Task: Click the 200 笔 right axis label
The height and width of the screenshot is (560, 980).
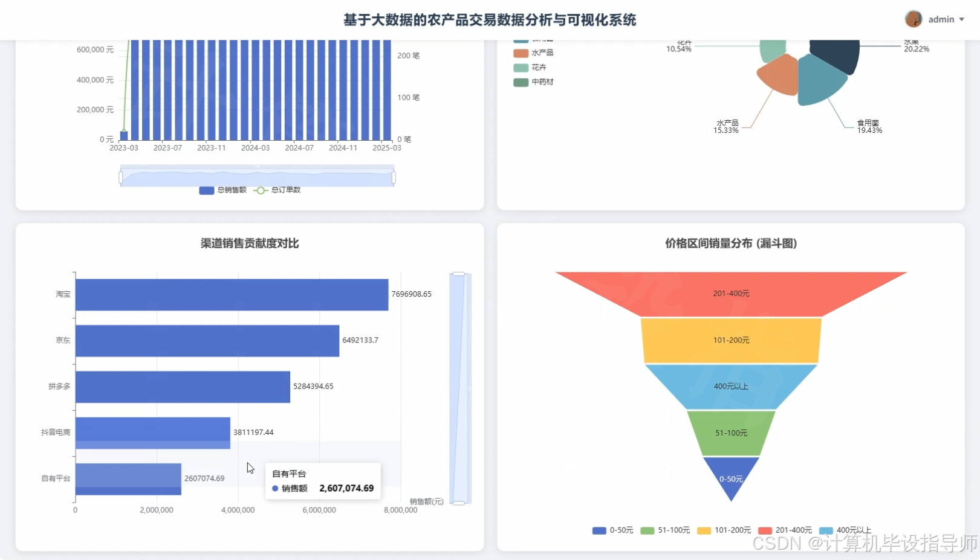Action: pyautogui.click(x=408, y=56)
